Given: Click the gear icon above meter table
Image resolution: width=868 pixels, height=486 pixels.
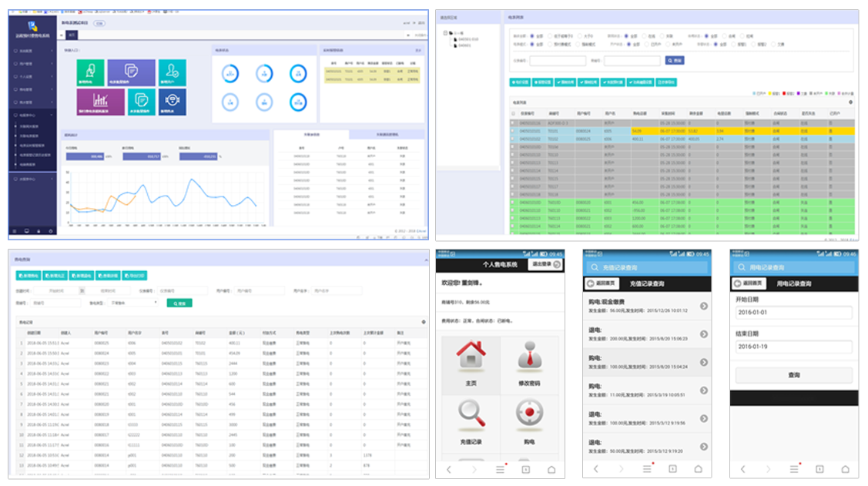Looking at the screenshot, I should (850, 102).
